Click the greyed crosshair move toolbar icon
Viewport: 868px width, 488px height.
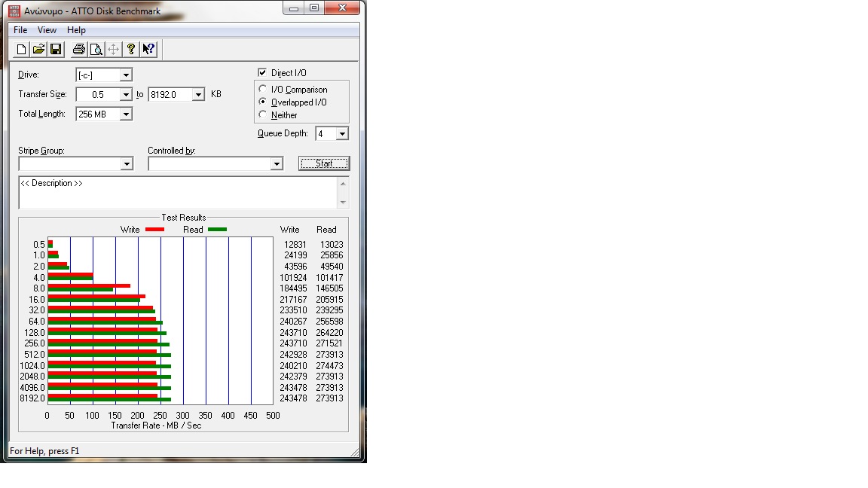(x=114, y=49)
